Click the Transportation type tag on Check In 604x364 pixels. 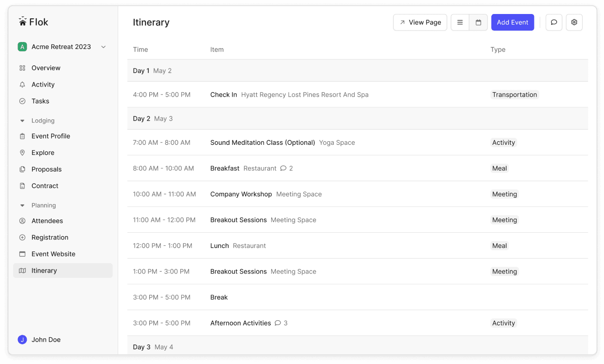[x=514, y=95]
